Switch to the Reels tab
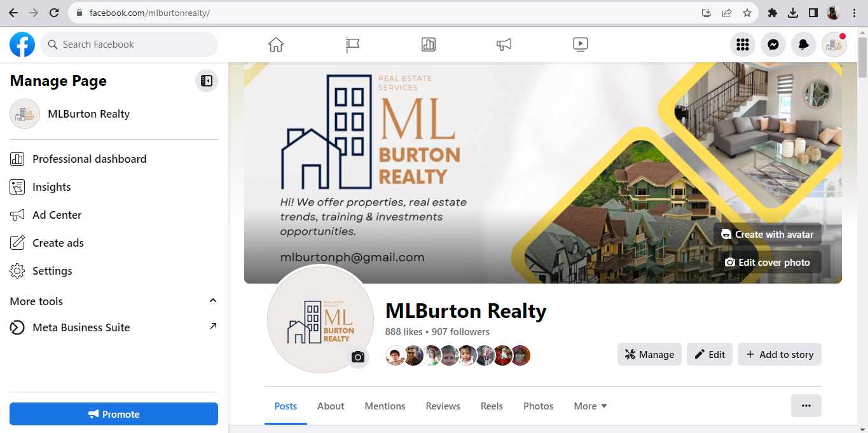This screenshot has height=433, width=868. 492,406
